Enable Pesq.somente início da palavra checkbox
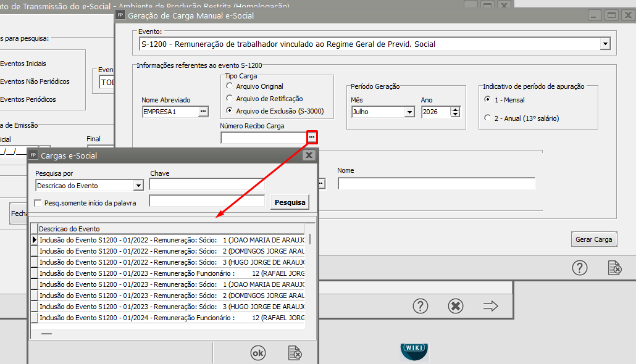Viewport: 636px width, 364px height. point(38,202)
